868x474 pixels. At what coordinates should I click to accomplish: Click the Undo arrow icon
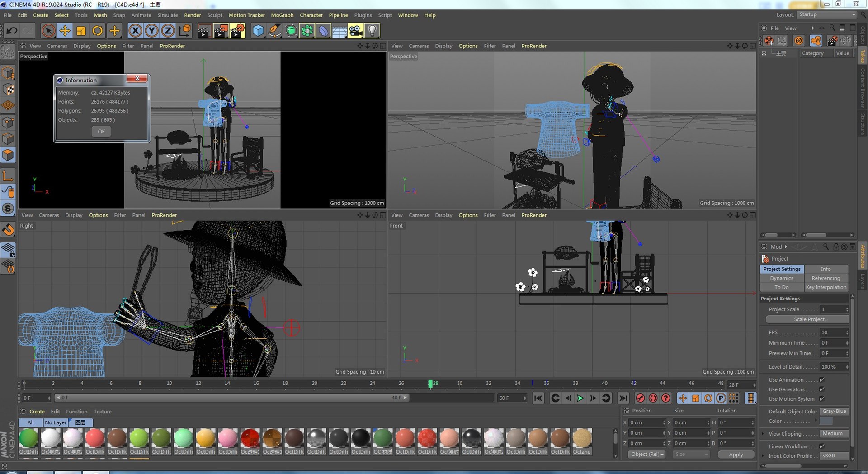coord(12,31)
